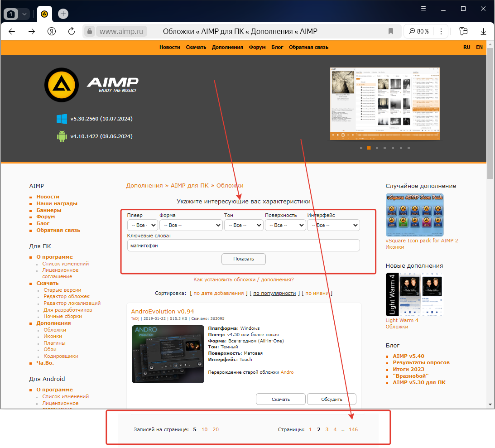Viewport: 495px width, 448px height.
Task: Click vSquare AIMP Icon Pack thumbnail
Action: [x=414, y=215]
